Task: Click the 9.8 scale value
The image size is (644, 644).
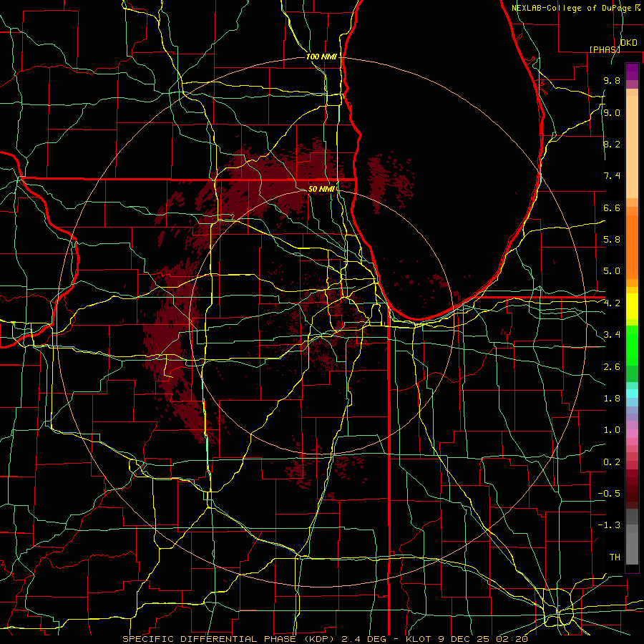Action: pos(612,80)
